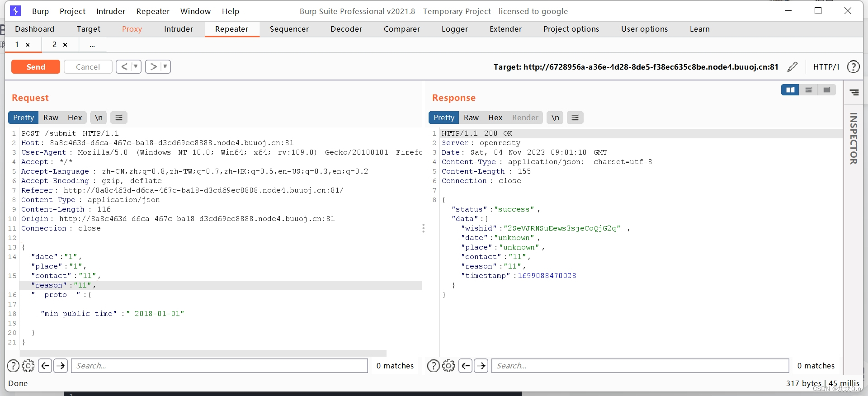Edit target with the pencil icon
The image size is (868, 396).
click(x=793, y=67)
